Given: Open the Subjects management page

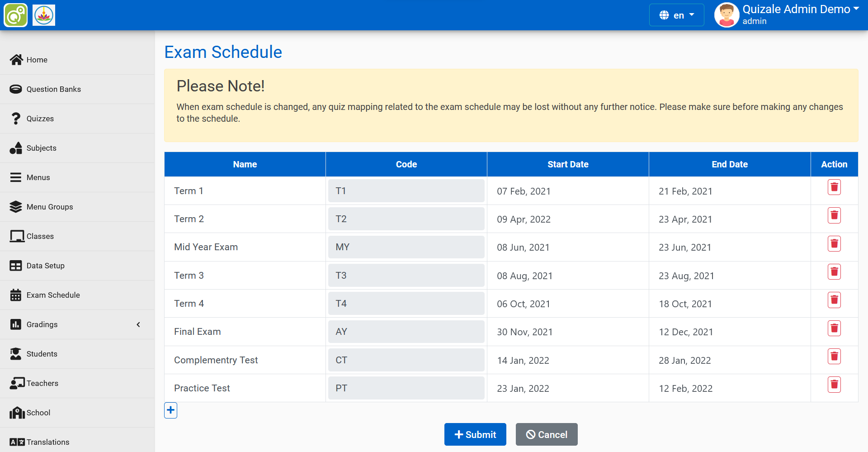Looking at the screenshot, I should 41,147.
